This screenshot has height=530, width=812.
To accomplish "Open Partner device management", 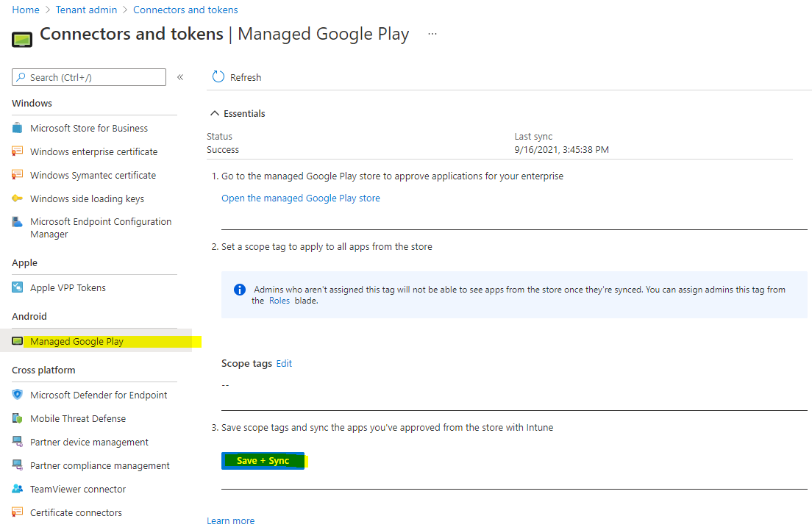I will 89,442.
